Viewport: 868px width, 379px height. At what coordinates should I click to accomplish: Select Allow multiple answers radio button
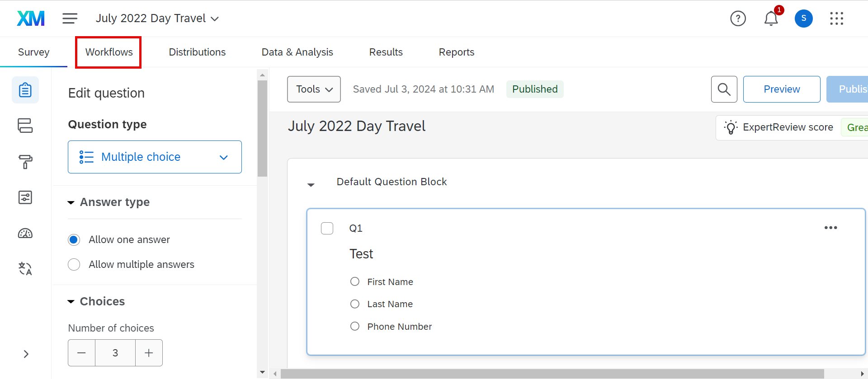[x=74, y=265]
